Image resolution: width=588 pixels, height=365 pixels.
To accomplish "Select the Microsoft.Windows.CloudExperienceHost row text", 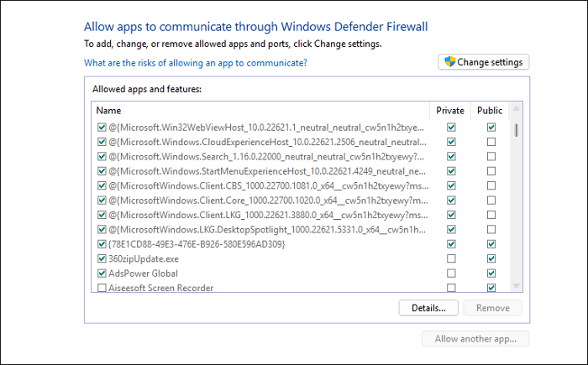I will coord(267,142).
